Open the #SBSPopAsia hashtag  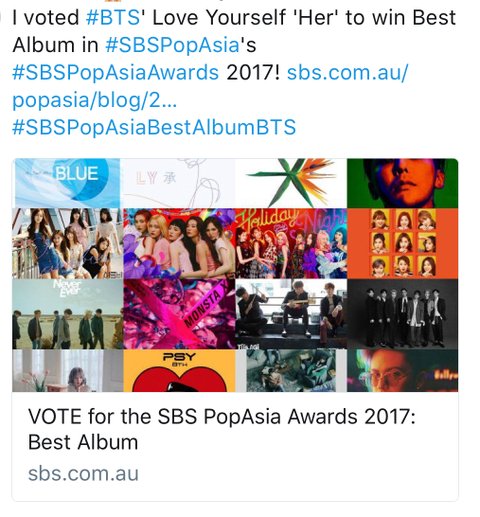(x=172, y=45)
